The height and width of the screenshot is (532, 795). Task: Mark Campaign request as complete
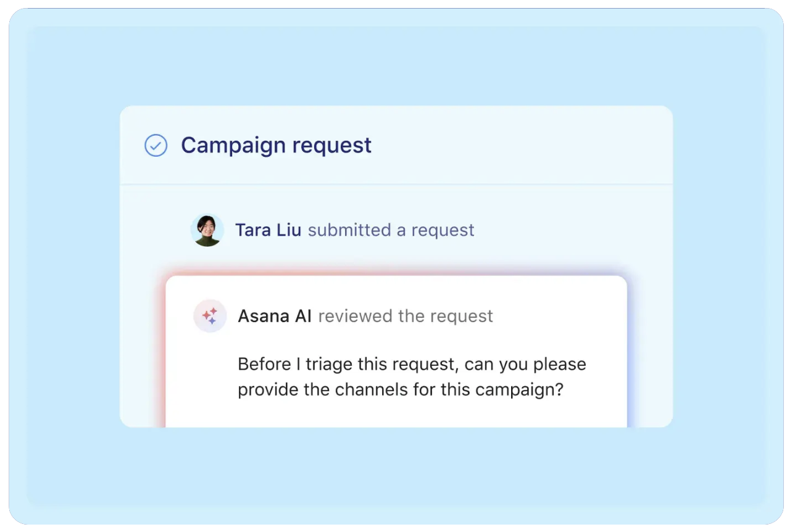coord(156,146)
